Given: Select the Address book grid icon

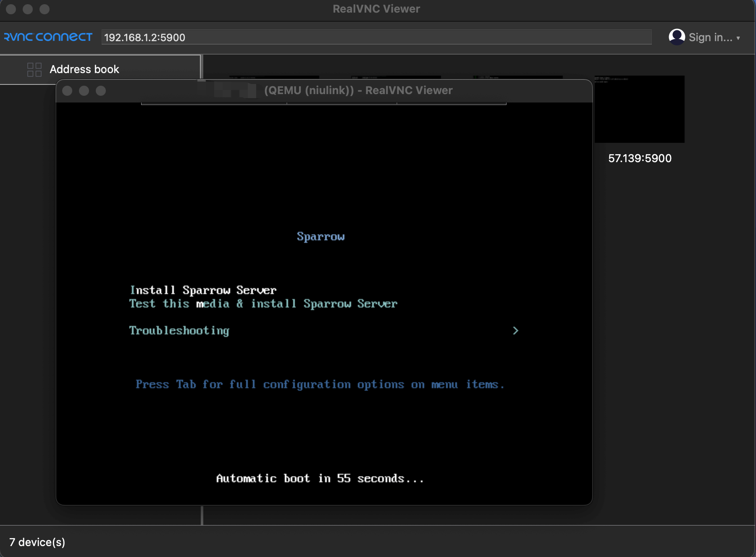Looking at the screenshot, I should pyautogui.click(x=34, y=69).
